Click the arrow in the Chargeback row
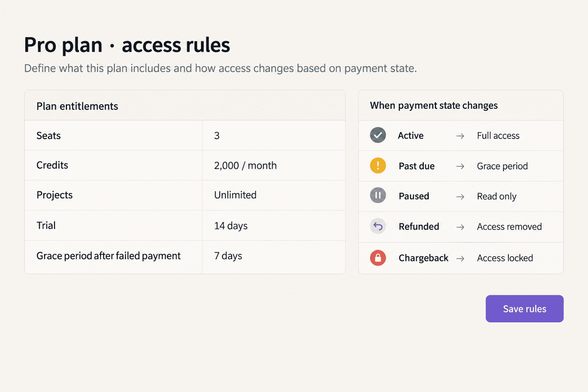Image resolution: width=588 pixels, height=392 pixels. tap(460, 258)
